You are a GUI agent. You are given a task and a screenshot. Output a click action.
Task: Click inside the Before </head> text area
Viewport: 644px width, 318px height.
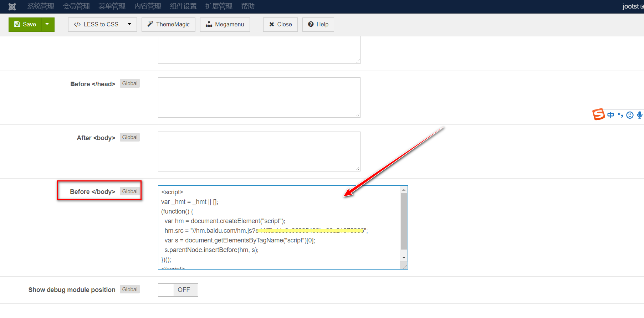click(259, 97)
